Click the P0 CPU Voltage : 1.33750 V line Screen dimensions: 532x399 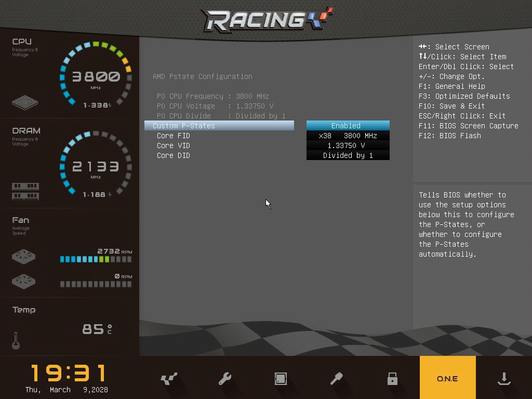pyautogui.click(x=215, y=106)
